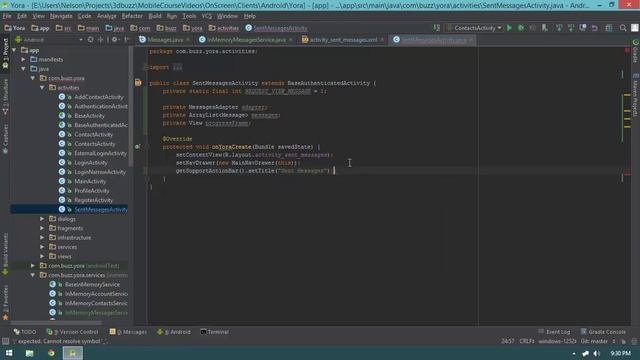This screenshot has width=640, height=360.
Task: Collapse the java folder node
Action: [24, 69]
